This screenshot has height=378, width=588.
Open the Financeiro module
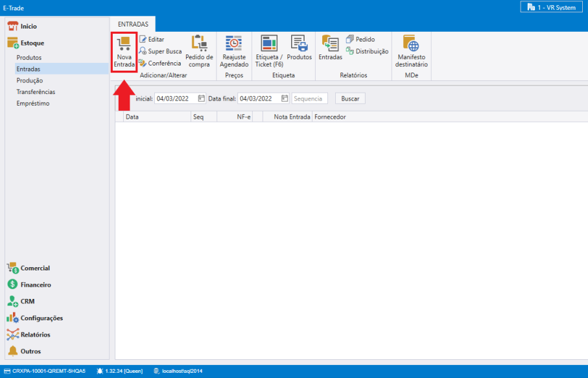click(x=29, y=285)
